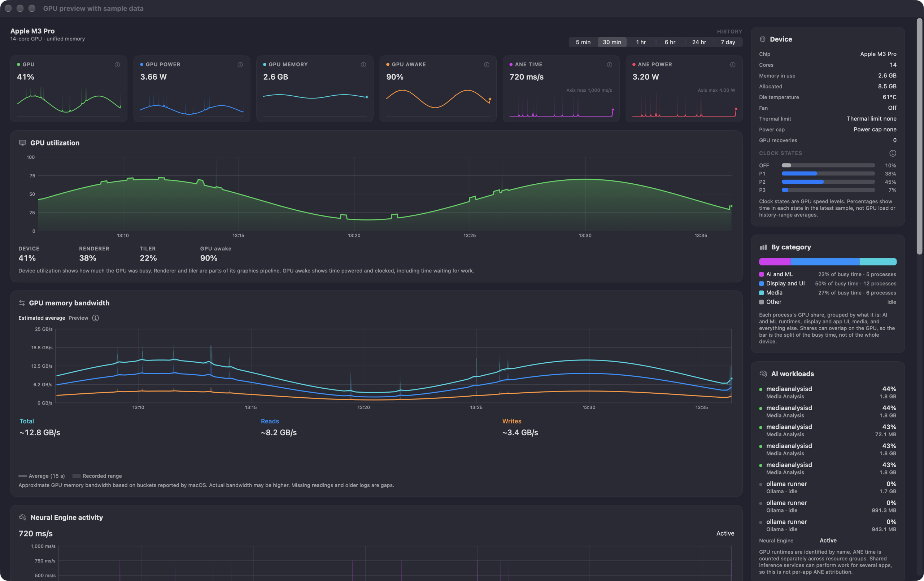The width and height of the screenshot is (924, 581).
Task: Open info icon on ANE TIME card
Action: [609, 65]
